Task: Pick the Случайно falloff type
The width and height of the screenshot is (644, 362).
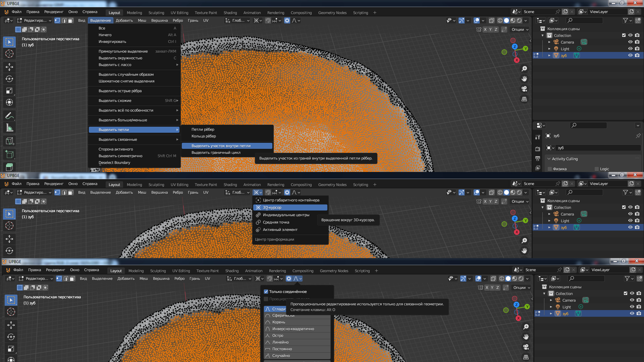Action: point(281,356)
